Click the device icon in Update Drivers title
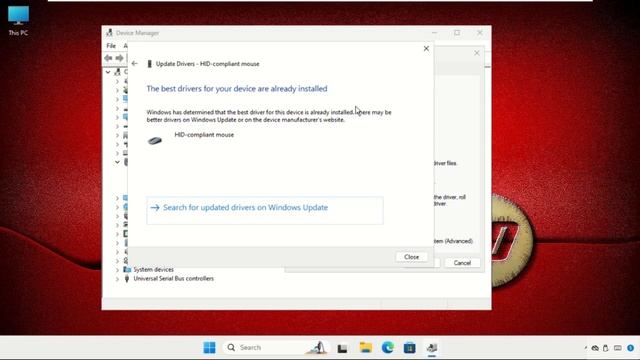This screenshot has width=640, height=360. tap(149, 64)
